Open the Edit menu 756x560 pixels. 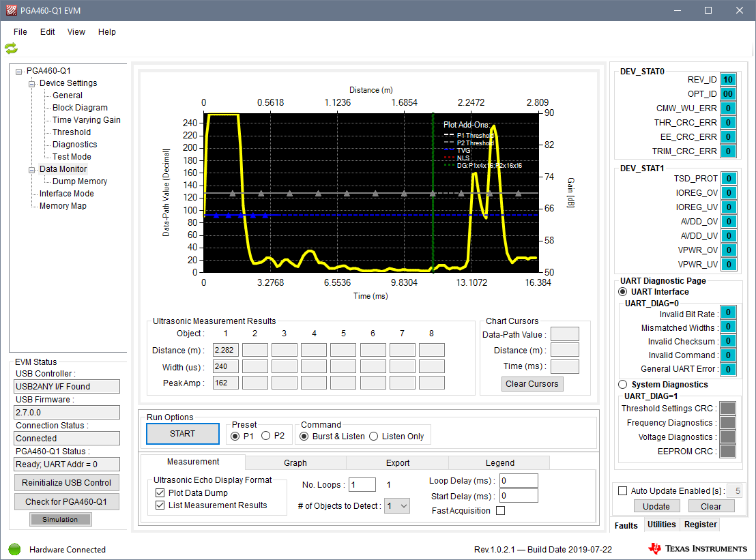(x=47, y=32)
